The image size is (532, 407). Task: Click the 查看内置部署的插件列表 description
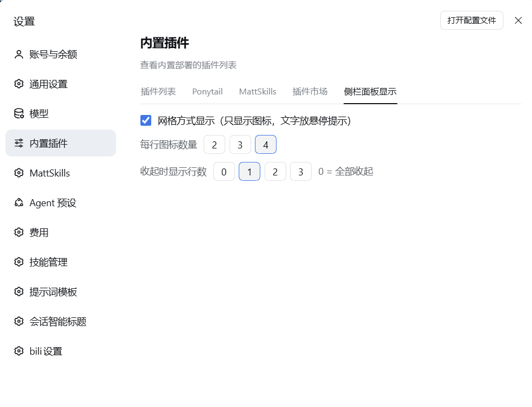(x=188, y=65)
